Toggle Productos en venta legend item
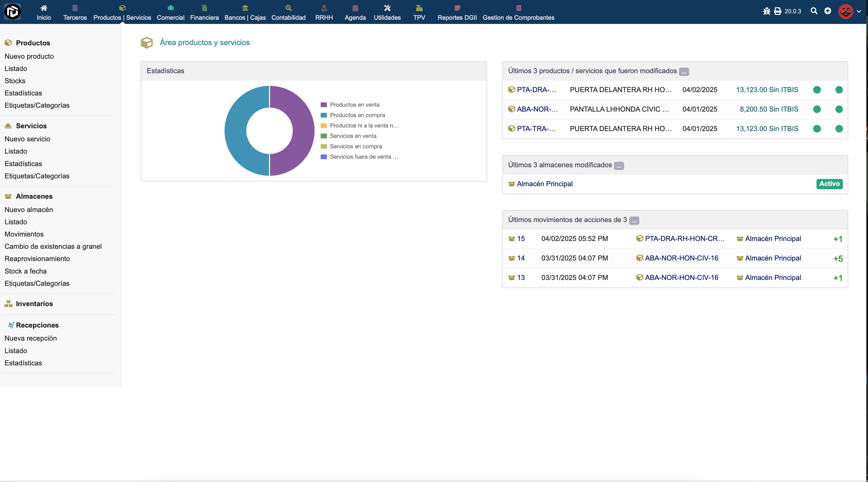The image size is (868, 482). click(354, 105)
